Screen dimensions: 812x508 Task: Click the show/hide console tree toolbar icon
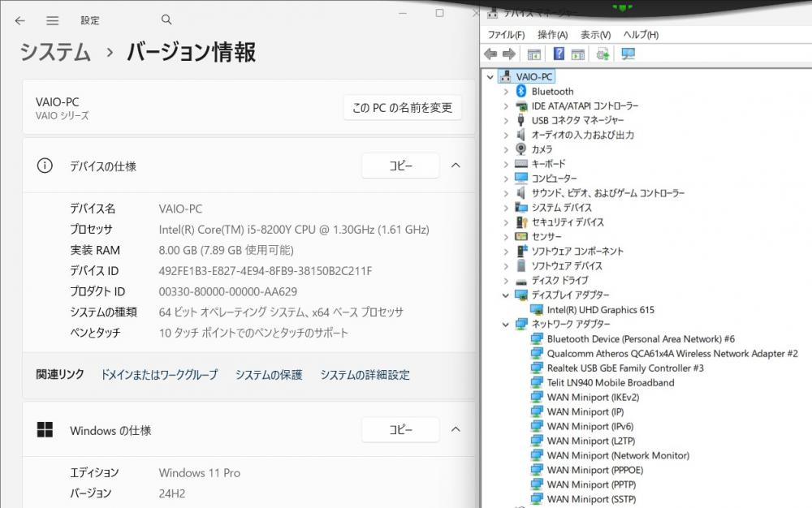pos(534,54)
